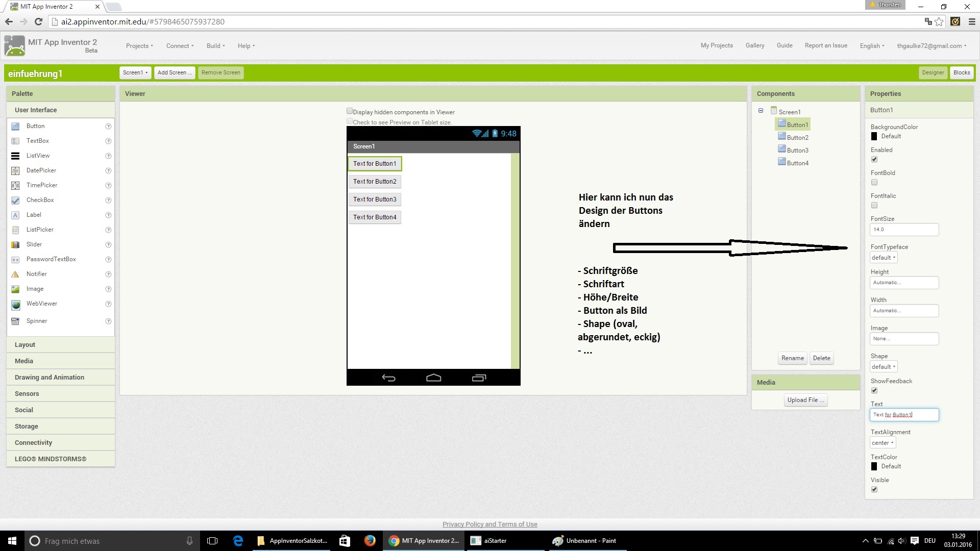
Task: Click the phone back navigation icon
Action: (389, 378)
